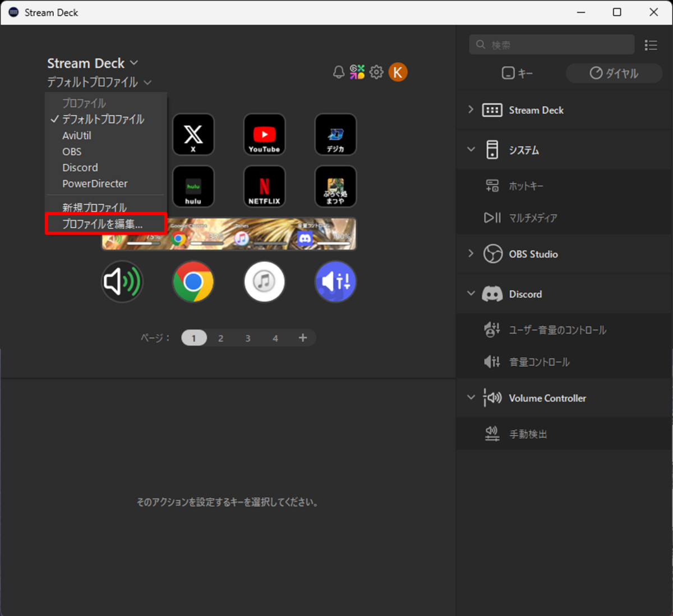Click the Stream Deck category keypad icon
The image size is (673, 616).
click(492, 110)
